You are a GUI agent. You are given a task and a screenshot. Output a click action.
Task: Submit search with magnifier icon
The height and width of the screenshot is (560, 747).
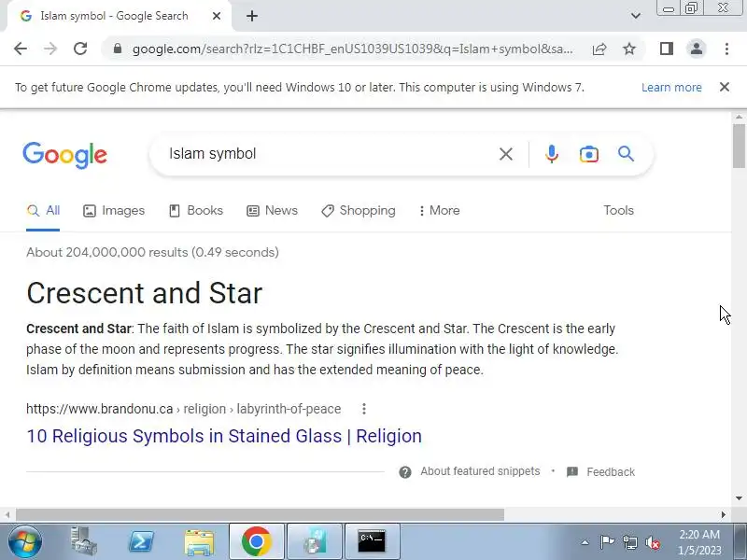[626, 154]
